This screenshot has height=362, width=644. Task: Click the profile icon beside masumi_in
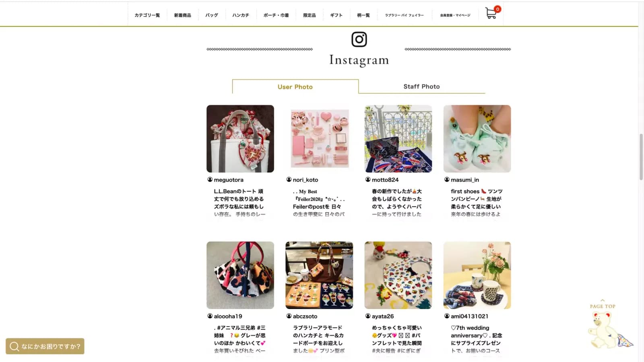click(x=447, y=180)
